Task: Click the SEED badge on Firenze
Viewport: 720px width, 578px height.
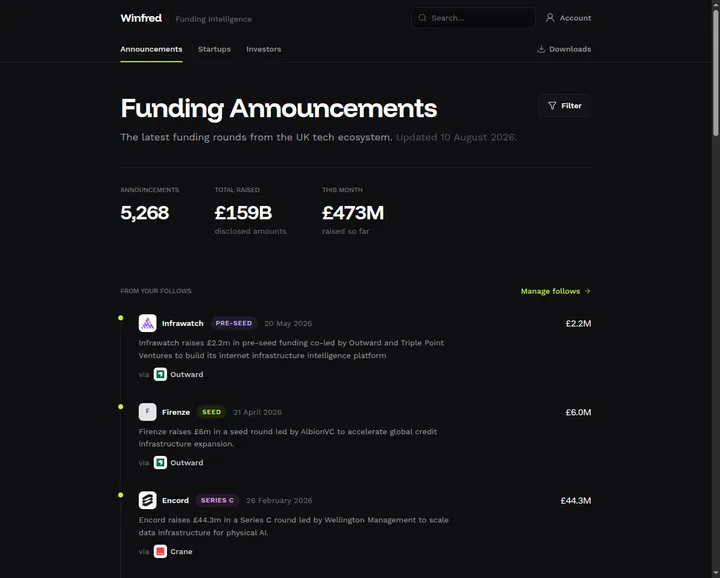Action: [x=212, y=412]
